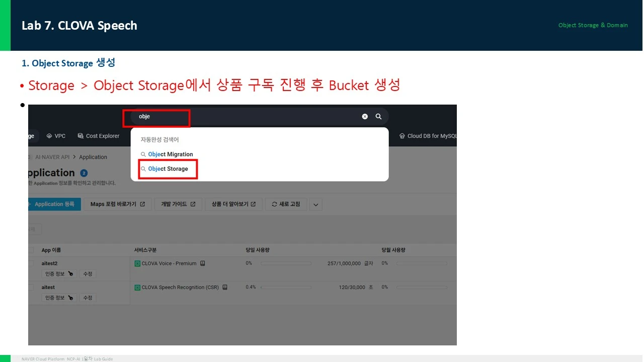Click the 서비스구분 column header
Image resolution: width=644 pixels, height=362 pixels.
pos(145,250)
